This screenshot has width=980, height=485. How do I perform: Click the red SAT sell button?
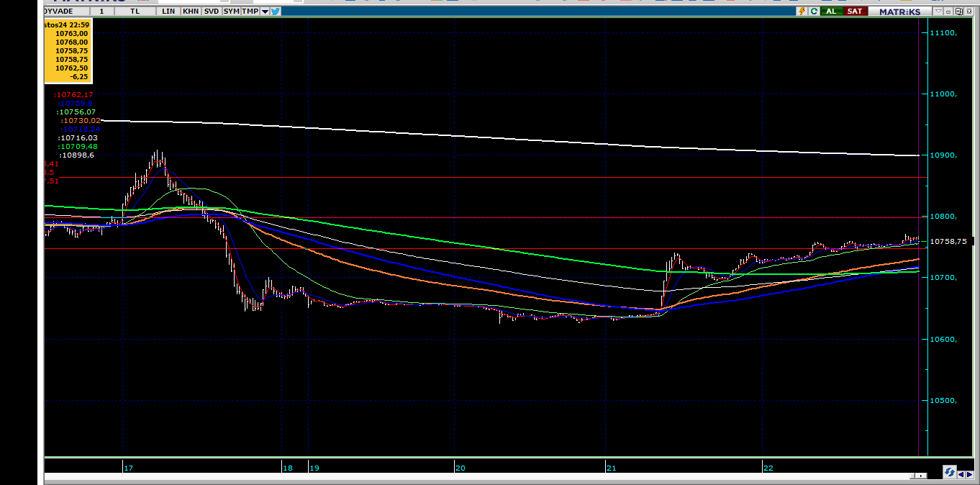(x=856, y=11)
